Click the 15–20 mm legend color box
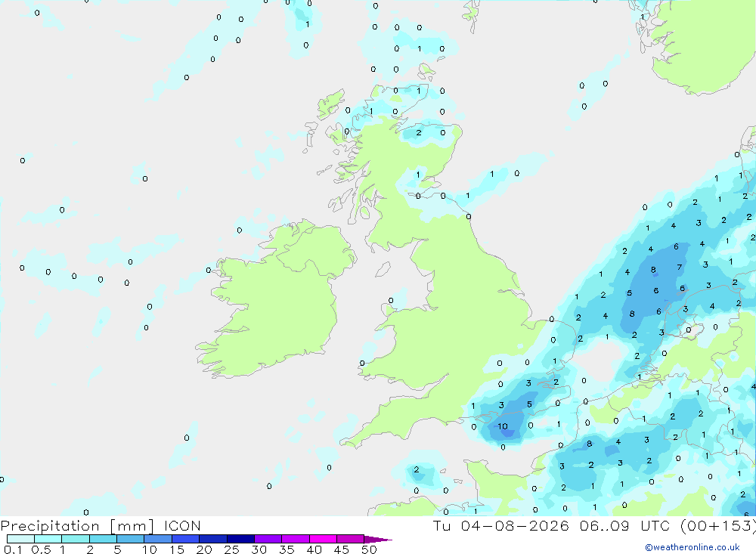 [185, 539]
